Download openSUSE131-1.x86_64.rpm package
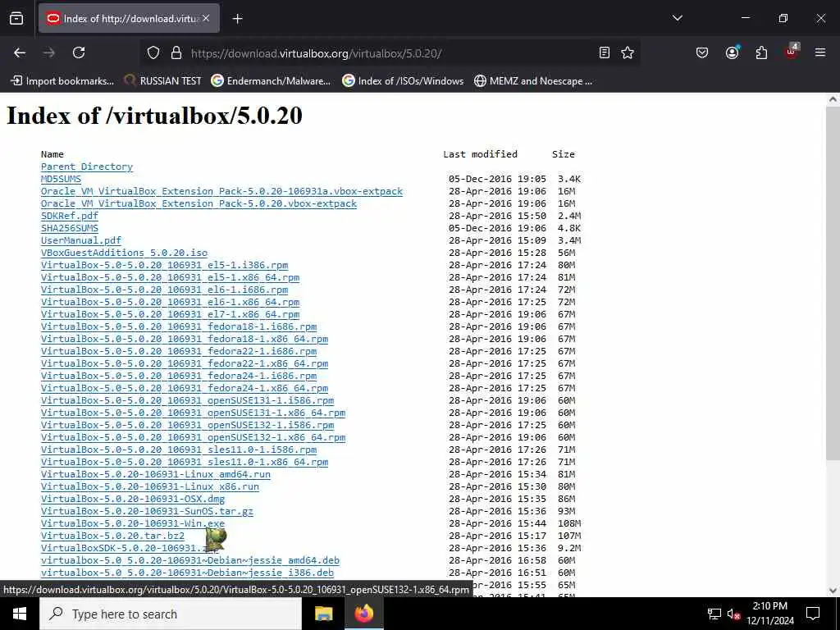 point(194,413)
